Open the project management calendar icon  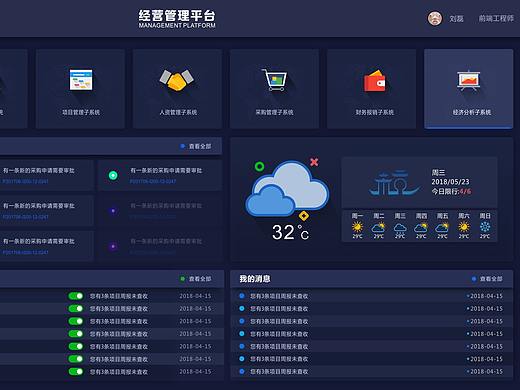click(x=81, y=80)
